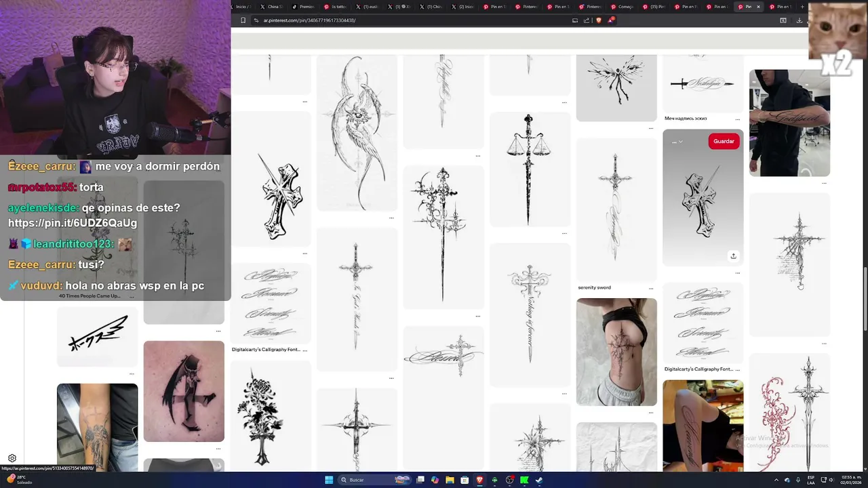The image size is (868, 488).
Task: Open the rib tattoo photo pin
Action: pos(616,352)
